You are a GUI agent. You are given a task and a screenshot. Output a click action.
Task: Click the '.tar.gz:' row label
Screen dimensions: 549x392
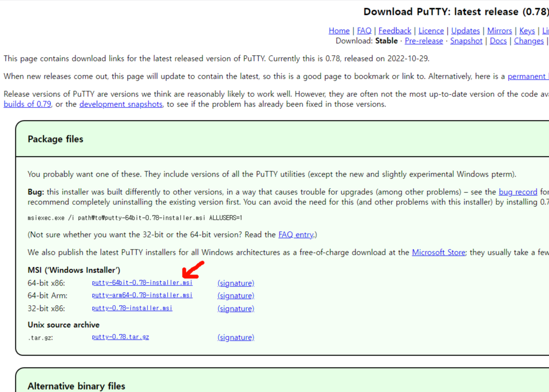coord(40,338)
